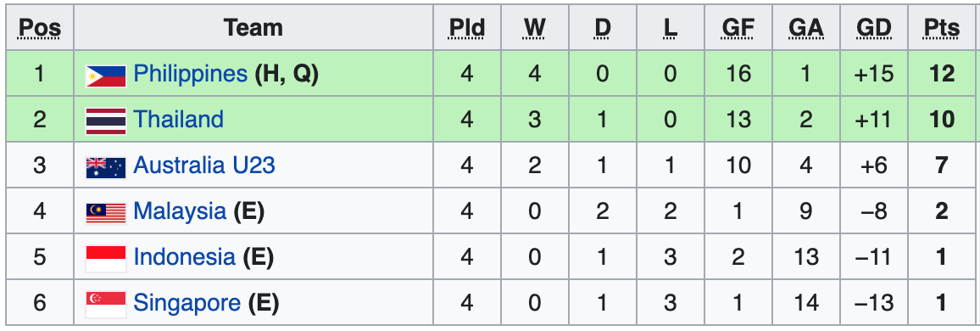Click the Australia flag icon
The height and width of the screenshot is (331, 980).
[x=106, y=167]
